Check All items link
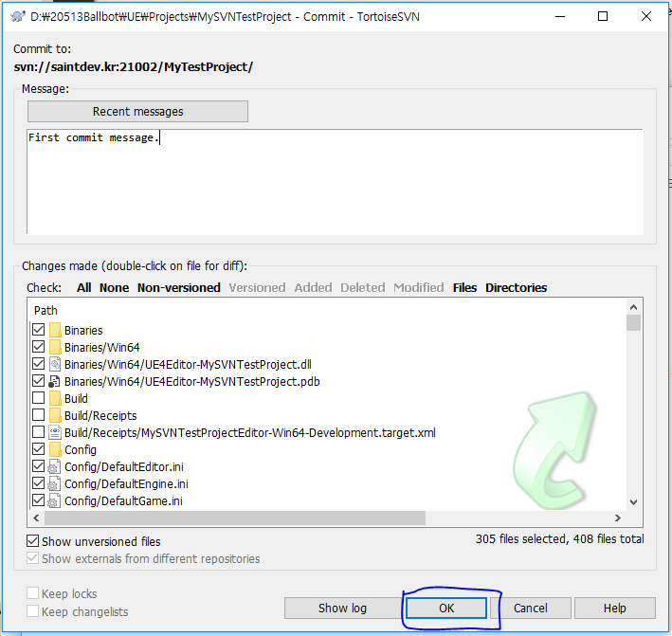Screen dimensions: 672x636 coord(84,287)
